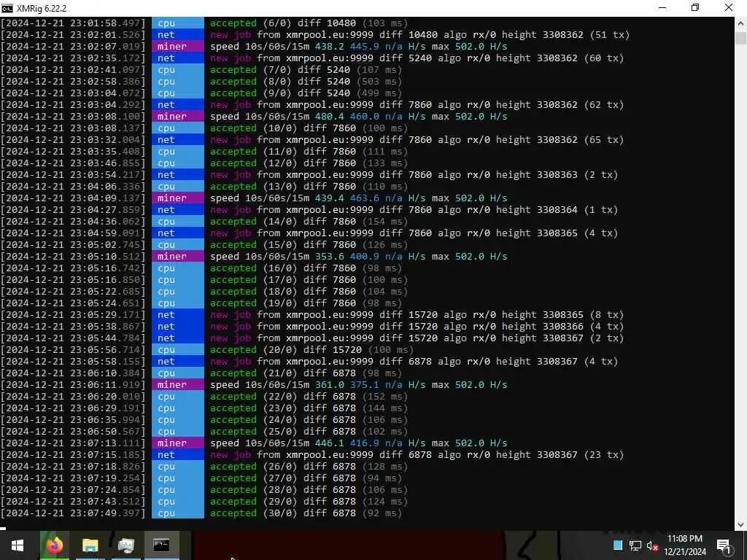Click the XMRig console icon in title bar
Viewport: 747px width, 560px height.
coord(7,8)
